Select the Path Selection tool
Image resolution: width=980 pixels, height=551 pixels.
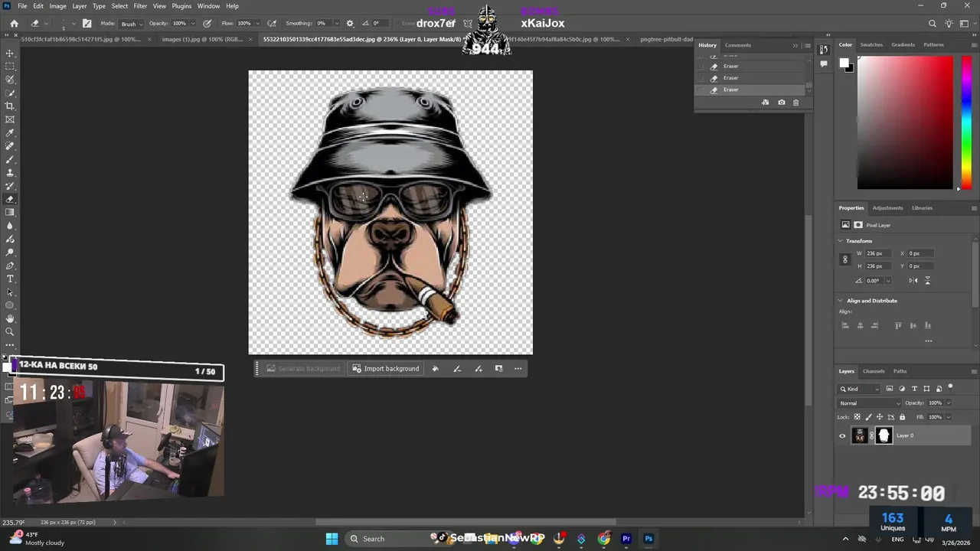coord(10,292)
